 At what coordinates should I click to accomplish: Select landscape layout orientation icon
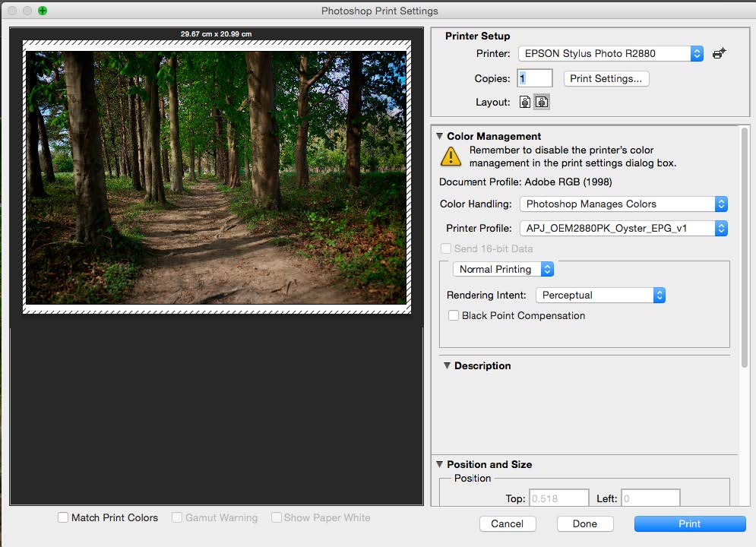pos(542,103)
